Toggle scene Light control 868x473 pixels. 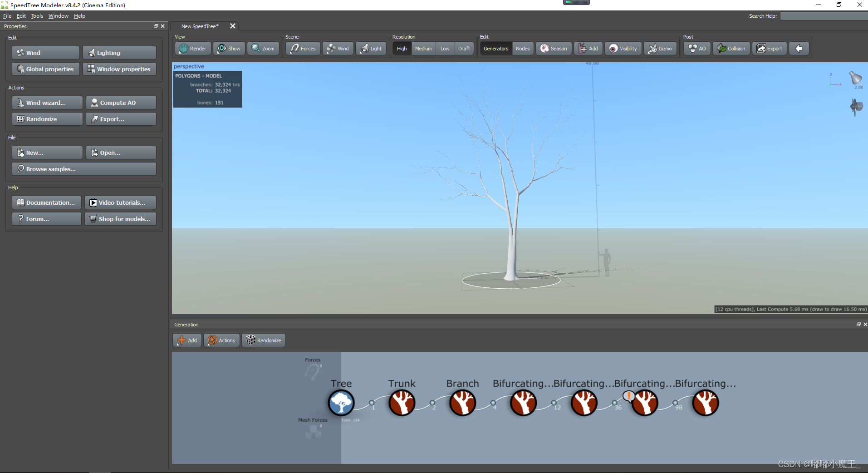click(x=372, y=49)
